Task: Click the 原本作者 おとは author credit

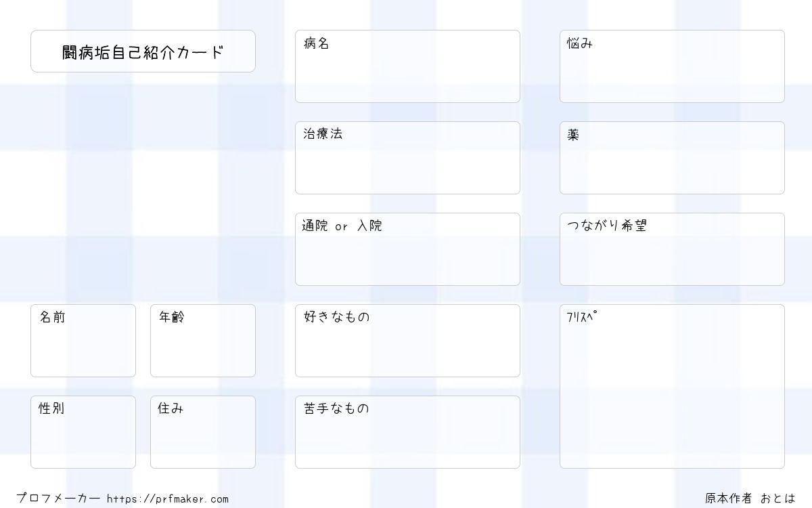Action: (x=750, y=499)
